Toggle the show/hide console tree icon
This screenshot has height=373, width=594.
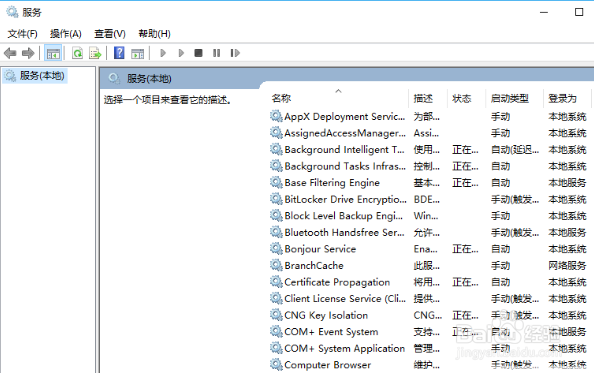pyautogui.click(x=53, y=53)
